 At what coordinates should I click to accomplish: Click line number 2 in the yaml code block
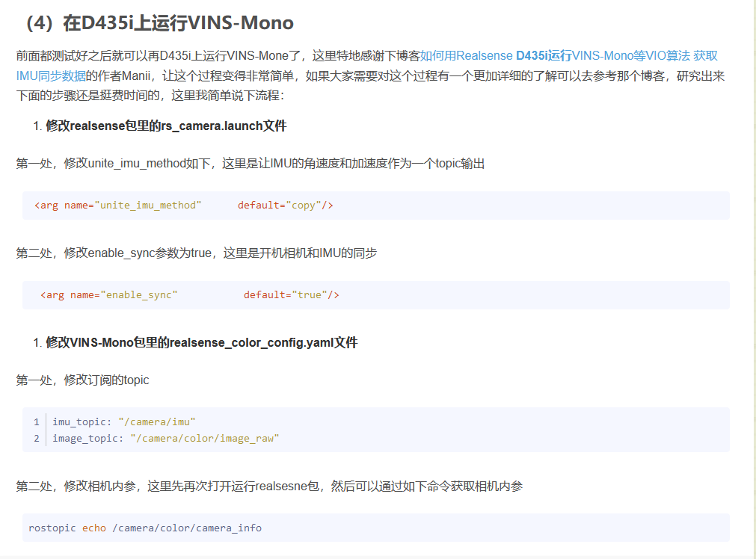[36, 438]
